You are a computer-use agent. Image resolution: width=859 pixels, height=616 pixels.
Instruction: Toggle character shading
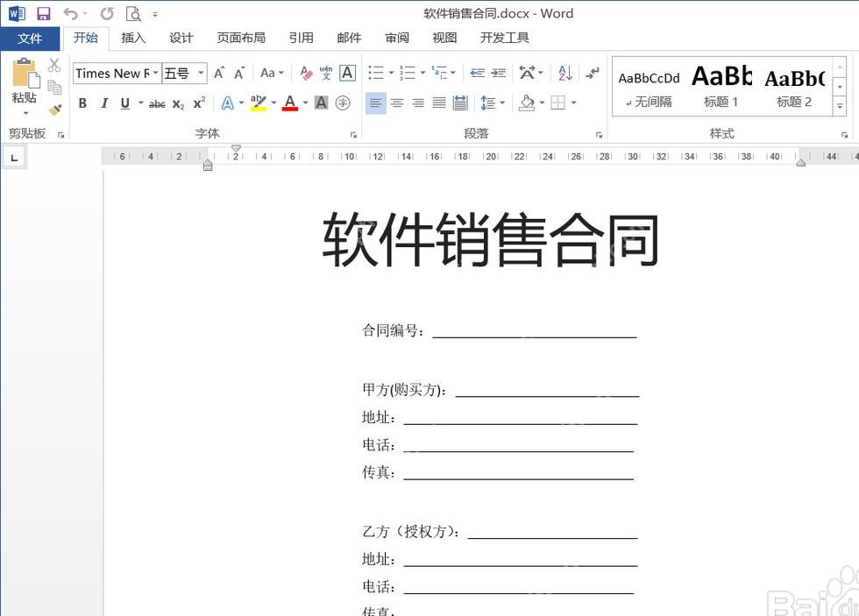click(x=322, y=103)
